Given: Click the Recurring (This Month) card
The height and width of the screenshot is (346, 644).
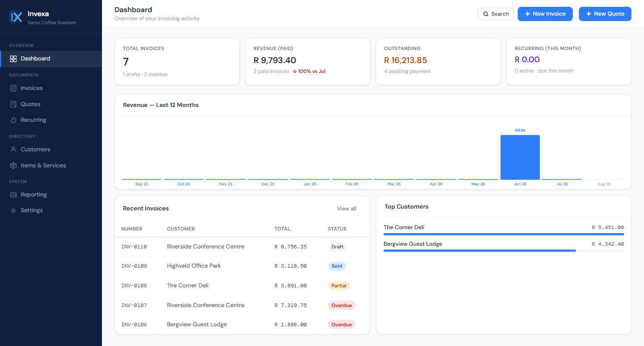Looking at the screenshot, I should click(x=569, y=62).
